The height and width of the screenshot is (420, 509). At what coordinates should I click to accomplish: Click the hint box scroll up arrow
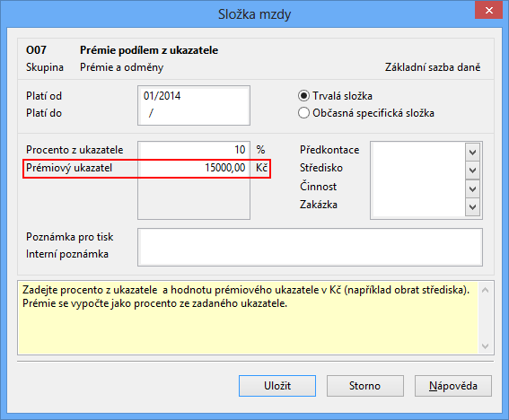coord(486,290)
